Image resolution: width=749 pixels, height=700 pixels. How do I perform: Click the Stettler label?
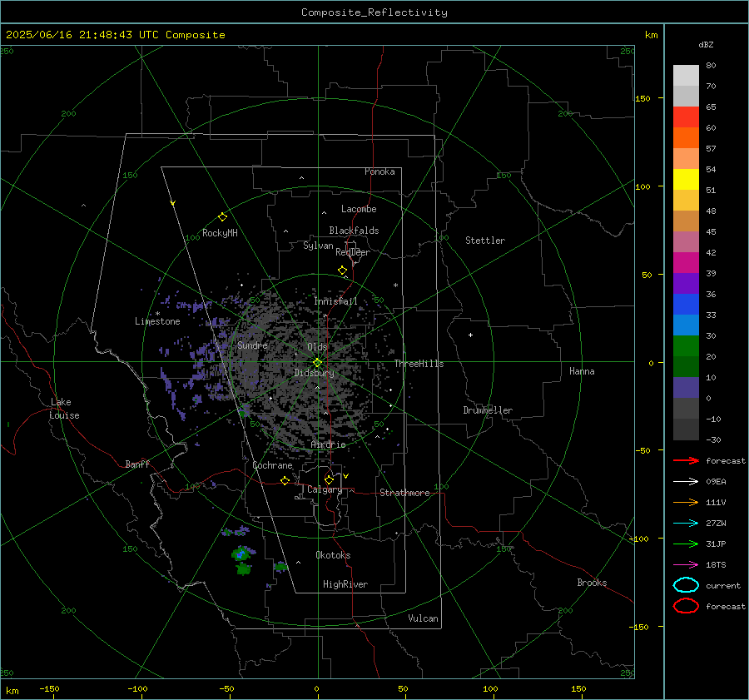point(485,241)
